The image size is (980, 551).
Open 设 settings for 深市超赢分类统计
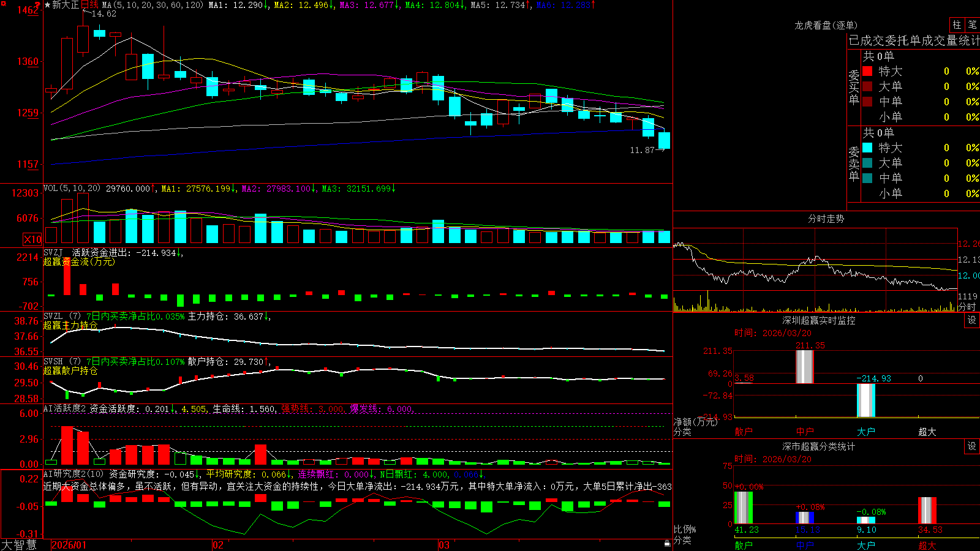[x=972, y=446]
